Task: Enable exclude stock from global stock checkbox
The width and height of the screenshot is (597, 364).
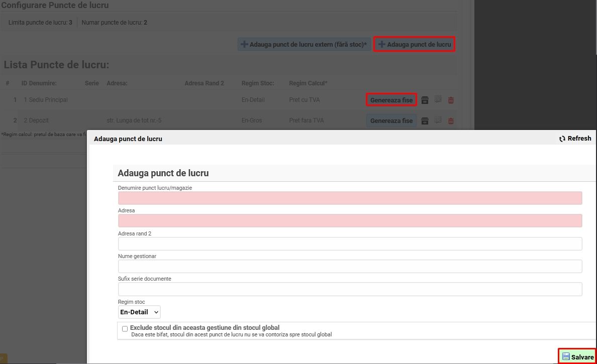Action: click(125, 329)
